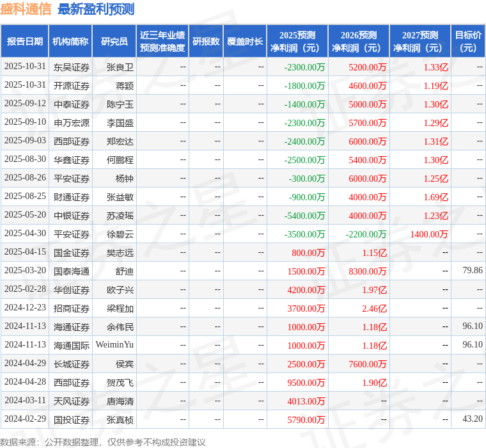Click the 2027预测净利润 column header
The height and width of the screenshot is (448, 486).
[x=420, y=41]
